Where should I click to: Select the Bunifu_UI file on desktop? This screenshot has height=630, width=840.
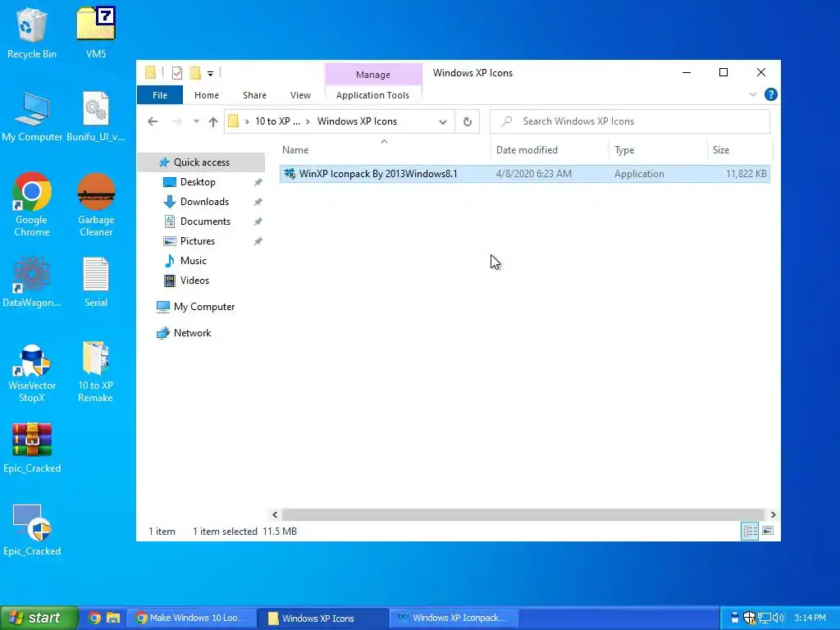click(x=96, y=116)
